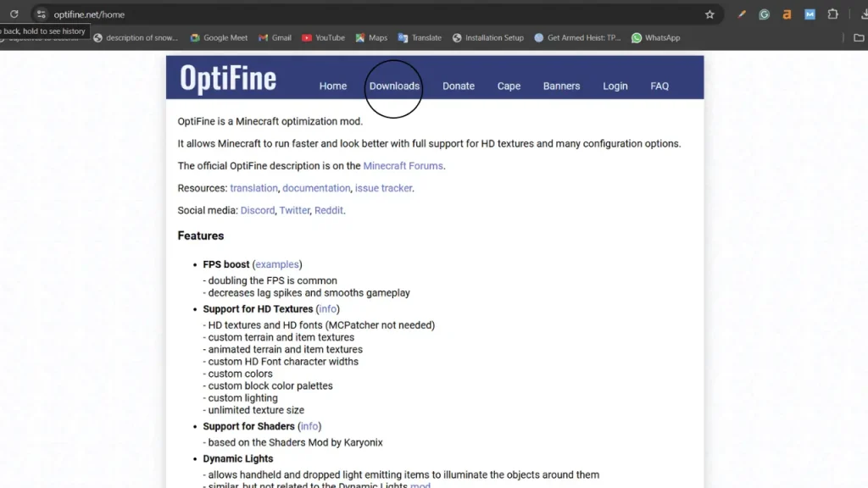Open the blue M extension icon
Screen dimensions: 868x488
click(810, 14)
